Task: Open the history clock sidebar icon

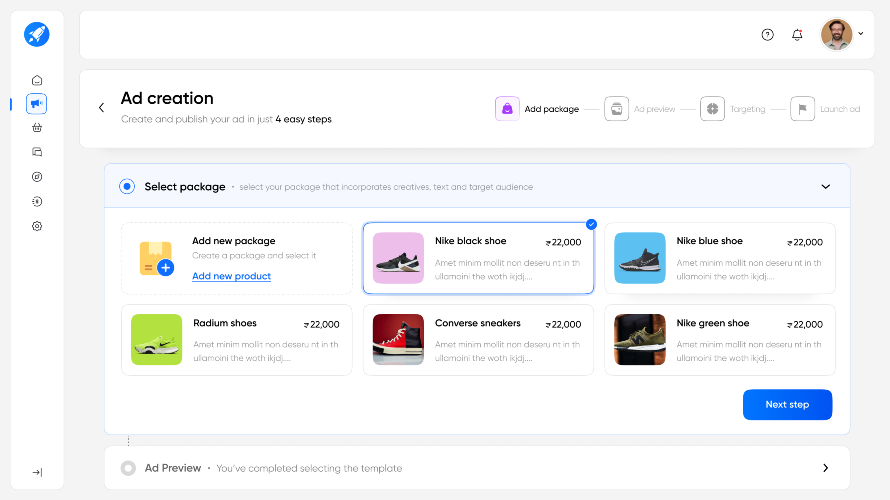Action: pos(37,201)
